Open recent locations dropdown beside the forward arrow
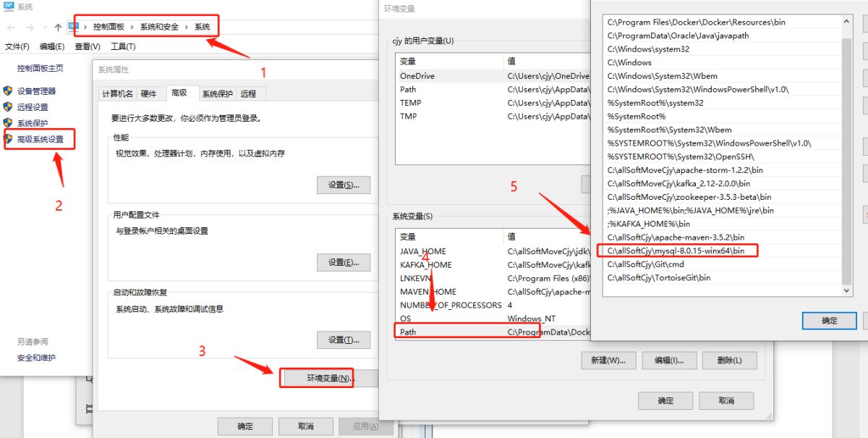Image resolution: width=868 pixels, height=438 pixels. click(45, 28)
